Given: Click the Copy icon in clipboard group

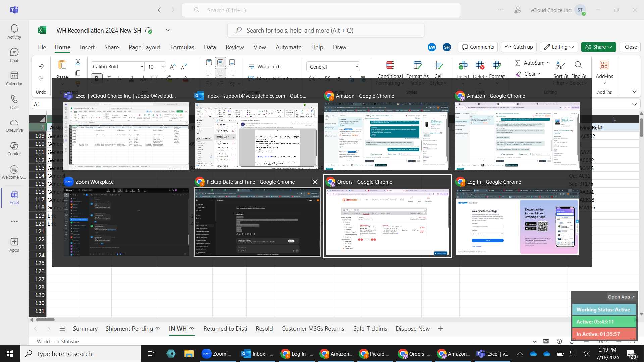Looking at the screenshot, I should pyautogui.click(x=78, y=73).
